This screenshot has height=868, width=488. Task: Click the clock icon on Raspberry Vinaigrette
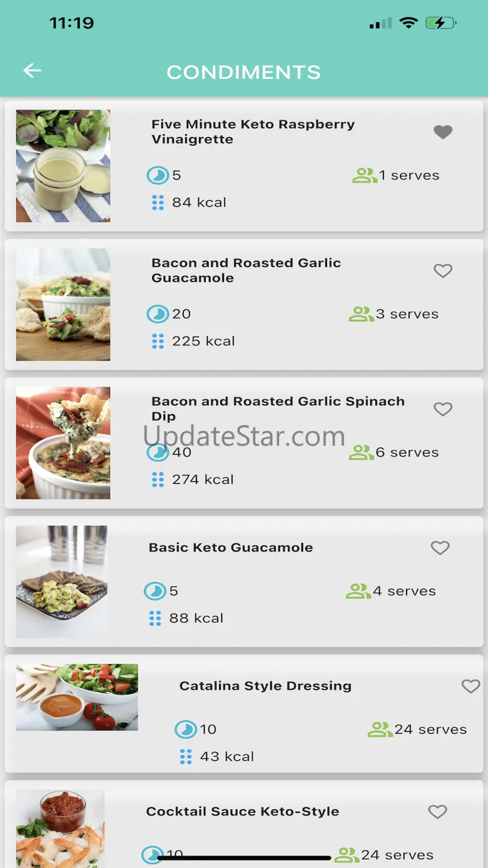point(157,175)
